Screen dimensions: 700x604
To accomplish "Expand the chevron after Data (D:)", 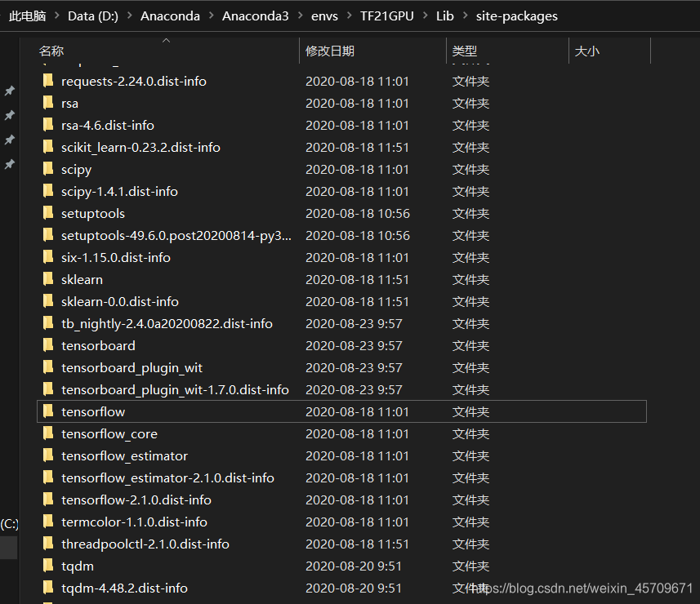I will (x=130, y=16).
